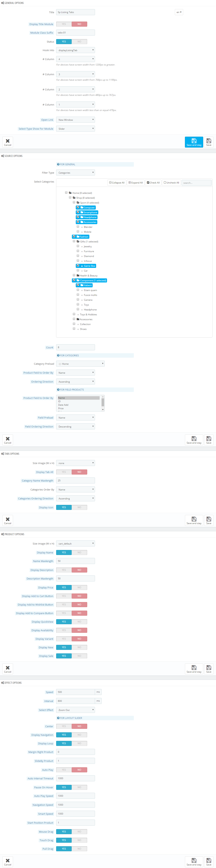Image resolution: width=216 pixels, height=868 pixels.
Task: Save and stay in Tabs Options section
Action: pyautogui.click(x=194, y=520)
